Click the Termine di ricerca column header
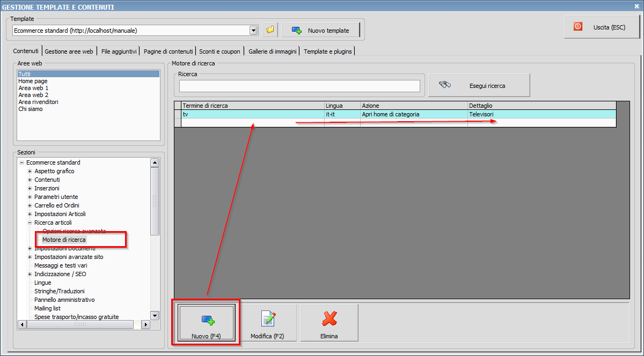644x356 pixels. [253, 106]
